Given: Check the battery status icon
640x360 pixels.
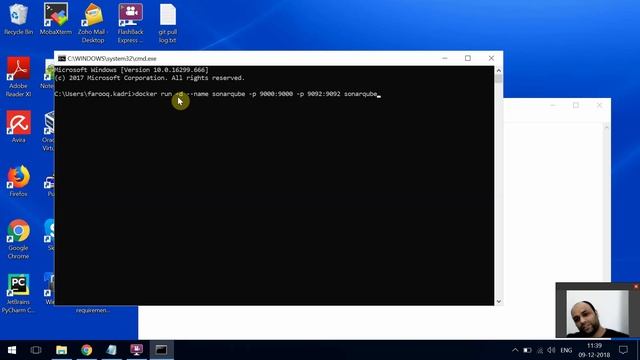Looking at the screenshot, I should [x=527, y=350].
